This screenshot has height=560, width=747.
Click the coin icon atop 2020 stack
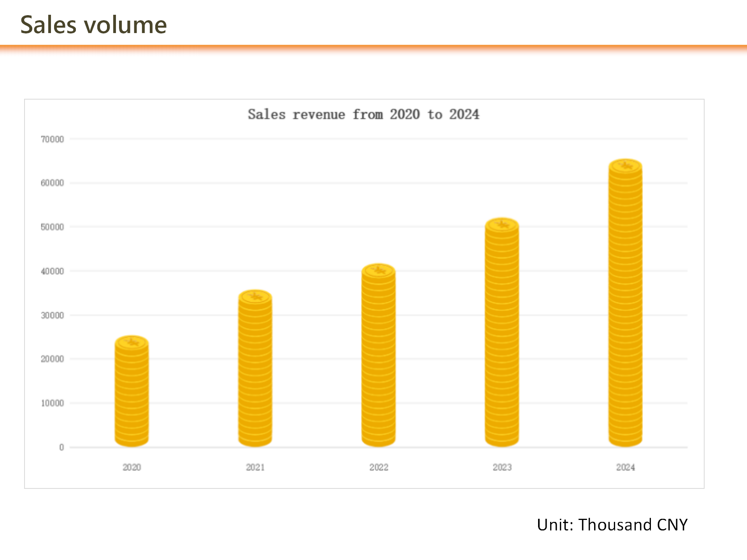(132, 343)
